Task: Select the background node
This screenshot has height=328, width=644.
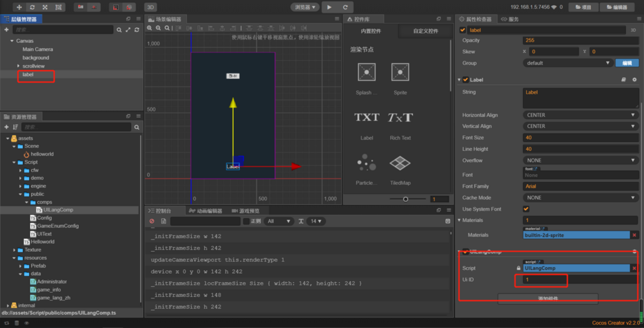Action: tap(36, 58)
